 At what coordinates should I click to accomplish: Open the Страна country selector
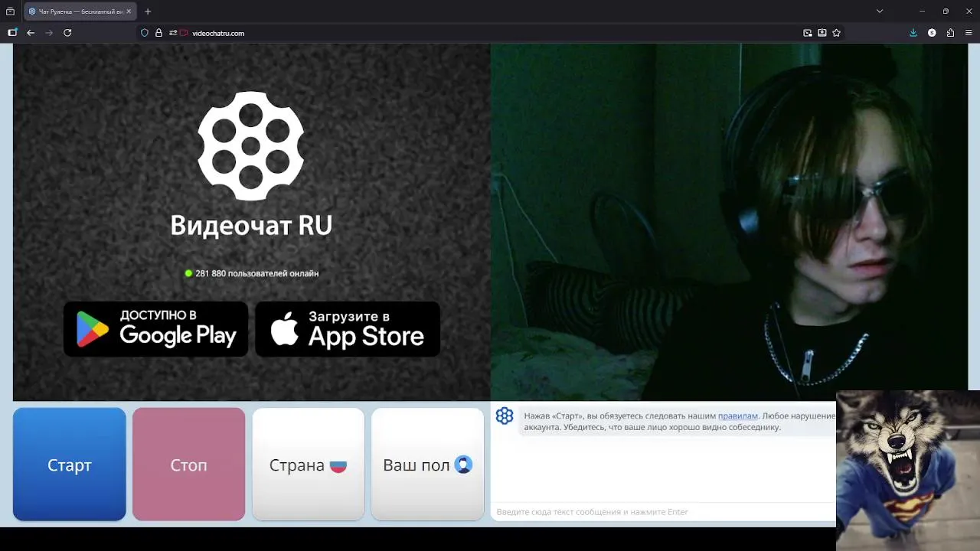[x=309, y=465]
